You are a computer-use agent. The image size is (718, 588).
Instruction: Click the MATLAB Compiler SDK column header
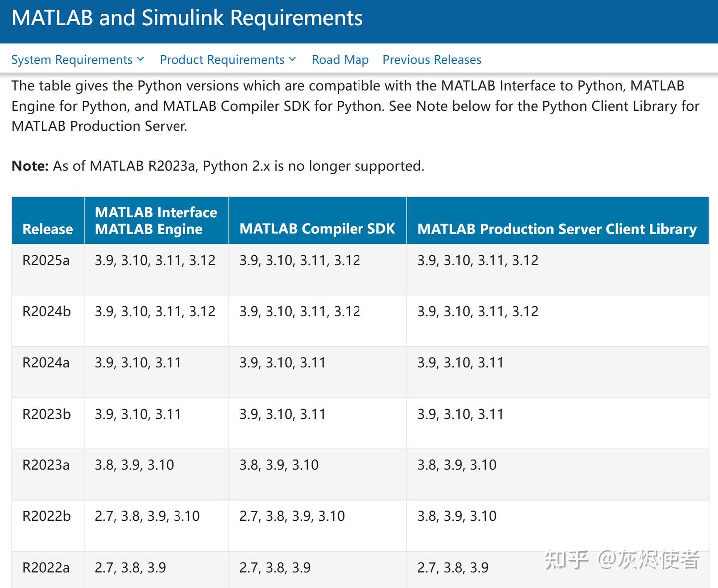[x=317, y=229]
